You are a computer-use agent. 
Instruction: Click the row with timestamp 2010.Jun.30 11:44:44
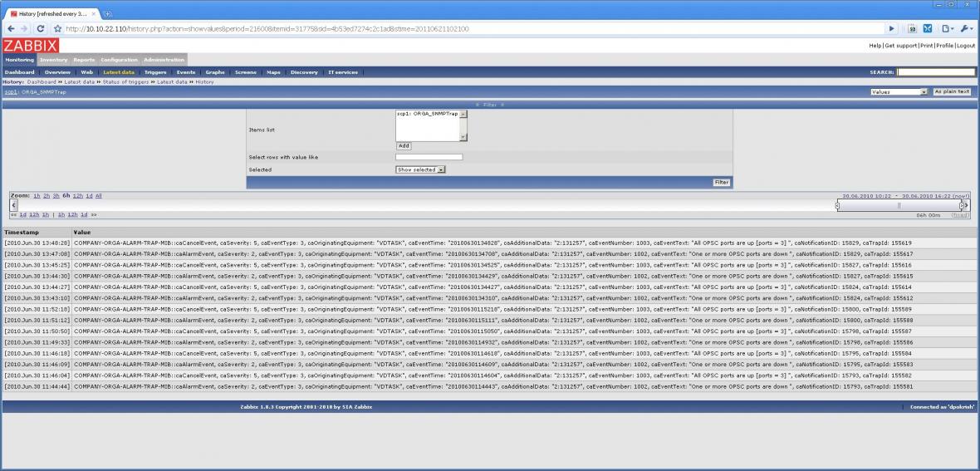click(x=490, y=386)
